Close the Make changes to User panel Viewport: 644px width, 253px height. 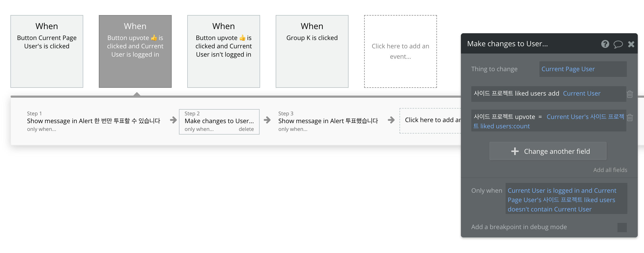[631, 44]
